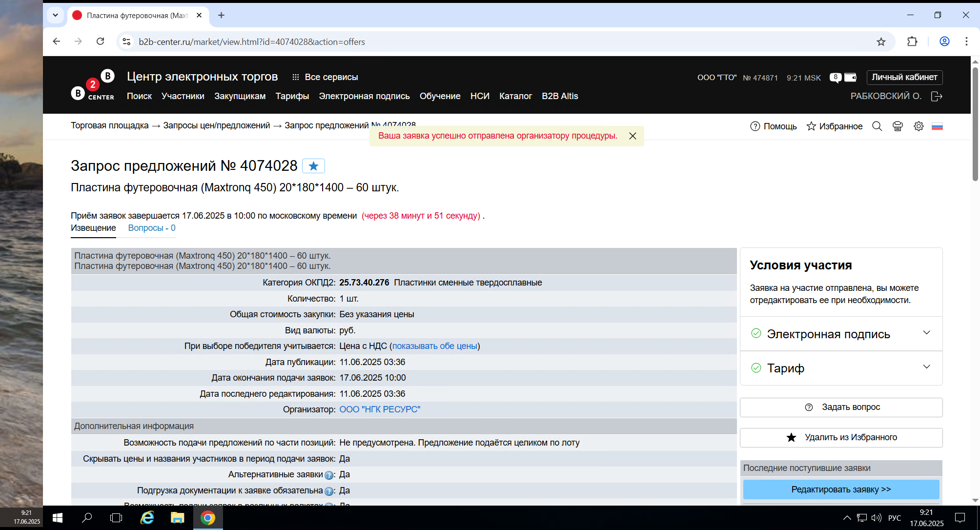
Task: Click the wallet icon in header
Action: [850, 77]
